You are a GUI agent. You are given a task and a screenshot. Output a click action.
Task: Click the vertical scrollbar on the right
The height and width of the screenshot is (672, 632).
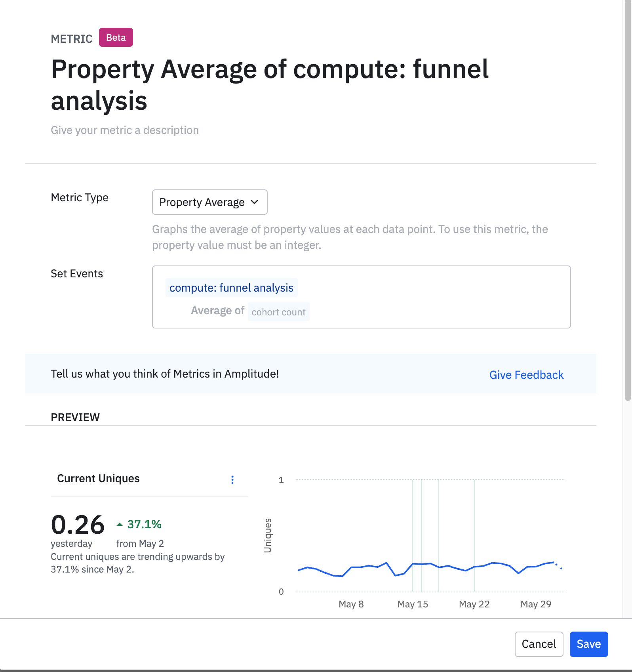(x=628, y=200)
